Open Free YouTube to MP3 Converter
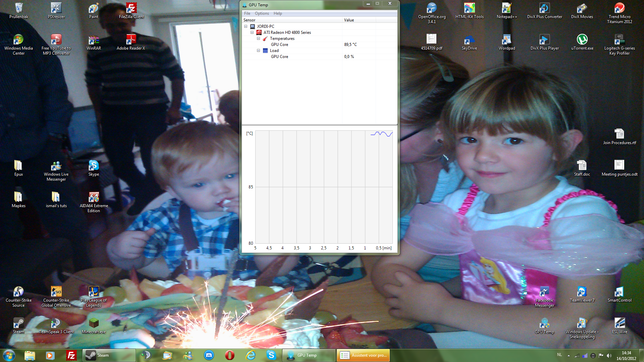This screenshot has height=362, width=644. tap(56, 44)
